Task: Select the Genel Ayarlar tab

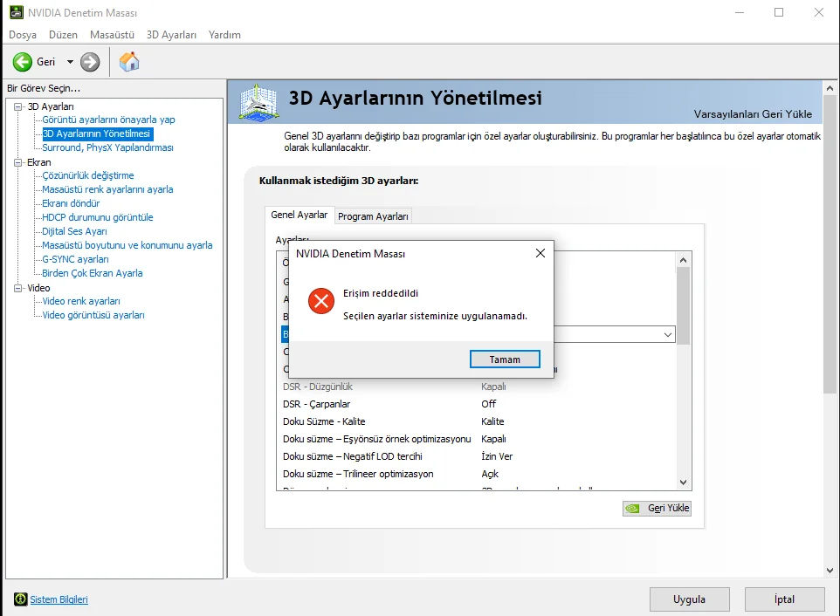Action: (x=299, y=215)
